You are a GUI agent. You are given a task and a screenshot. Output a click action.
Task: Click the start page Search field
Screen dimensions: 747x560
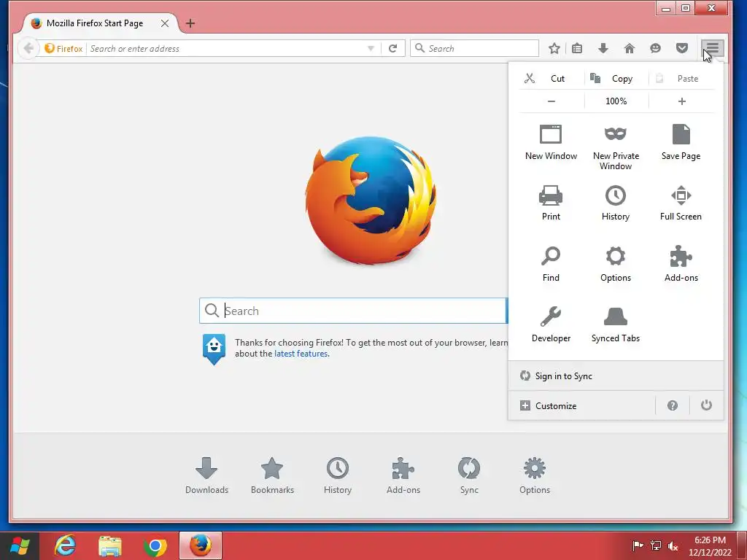[x=352, y=311]
